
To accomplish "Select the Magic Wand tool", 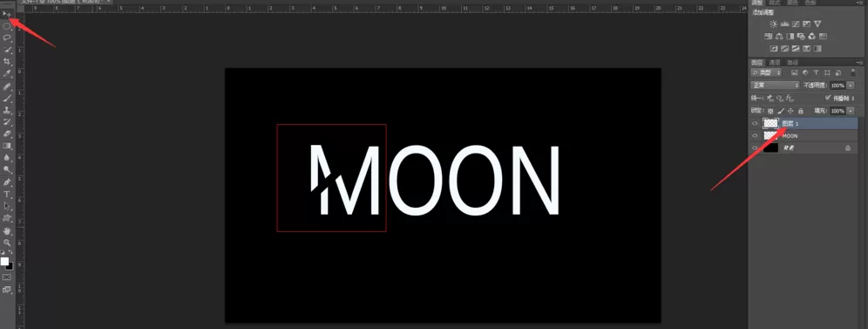I will coord(7,50).
